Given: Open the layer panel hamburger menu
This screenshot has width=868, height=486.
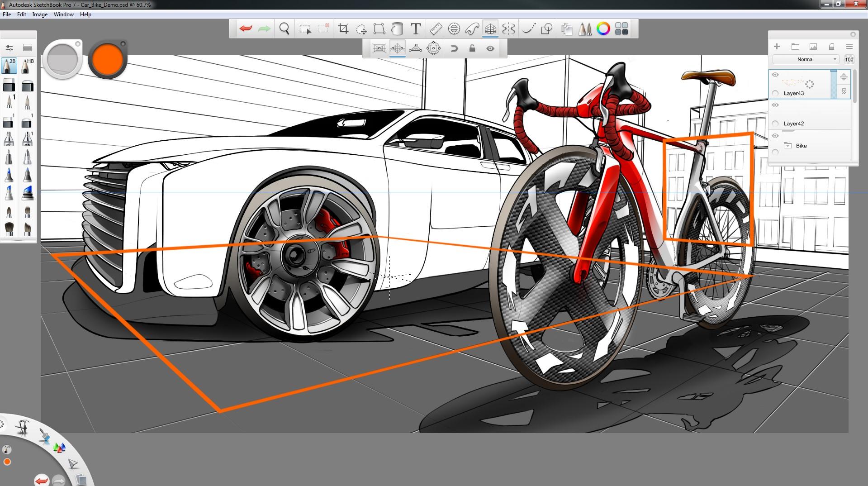Looking at the screenshot, I should (849, 47).
